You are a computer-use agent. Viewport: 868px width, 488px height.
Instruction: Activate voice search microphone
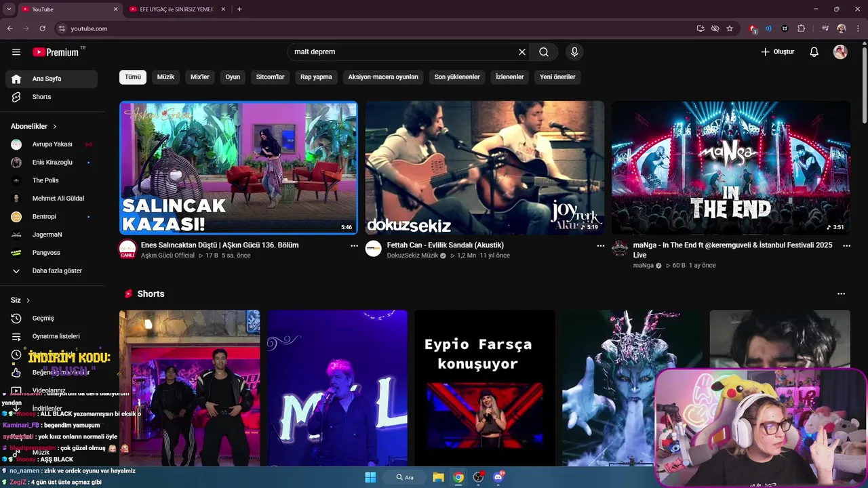pyautogui.click(x=574, y=52)
